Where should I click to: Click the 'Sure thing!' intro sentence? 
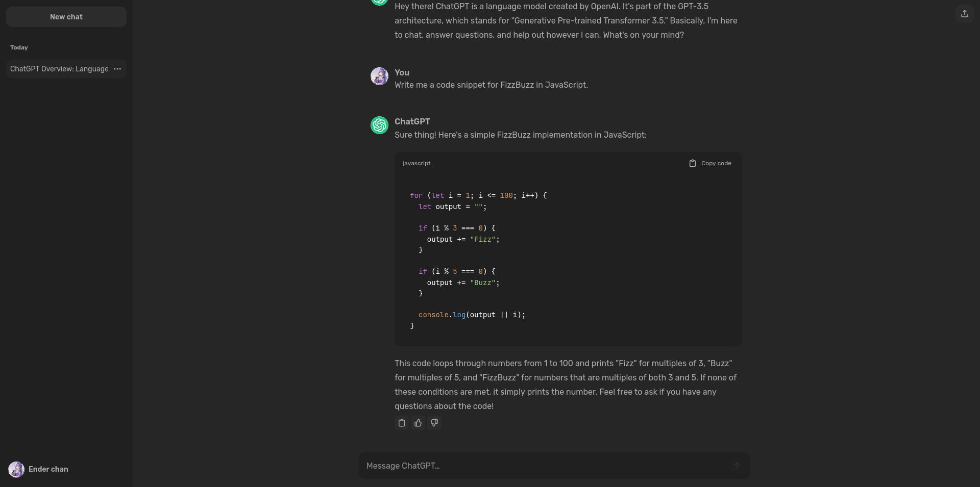pyautogui.click(x=520, y=135)
